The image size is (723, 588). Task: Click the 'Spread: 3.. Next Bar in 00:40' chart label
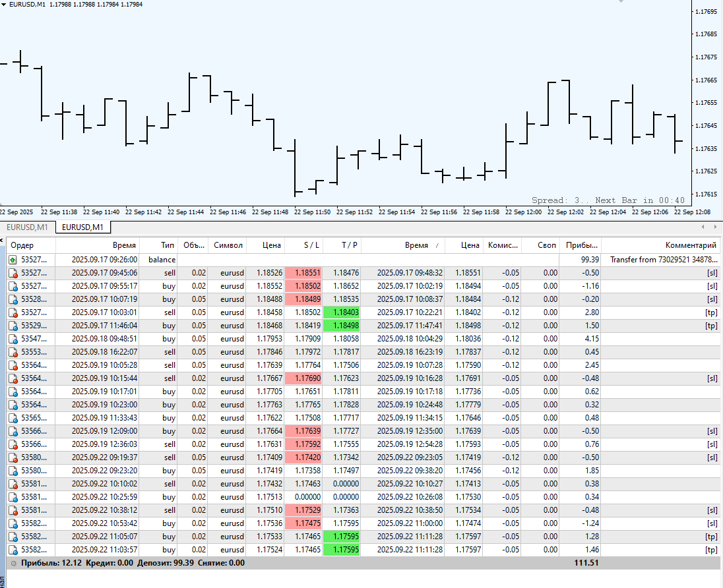pyautogui.click(x=608, y=200)
